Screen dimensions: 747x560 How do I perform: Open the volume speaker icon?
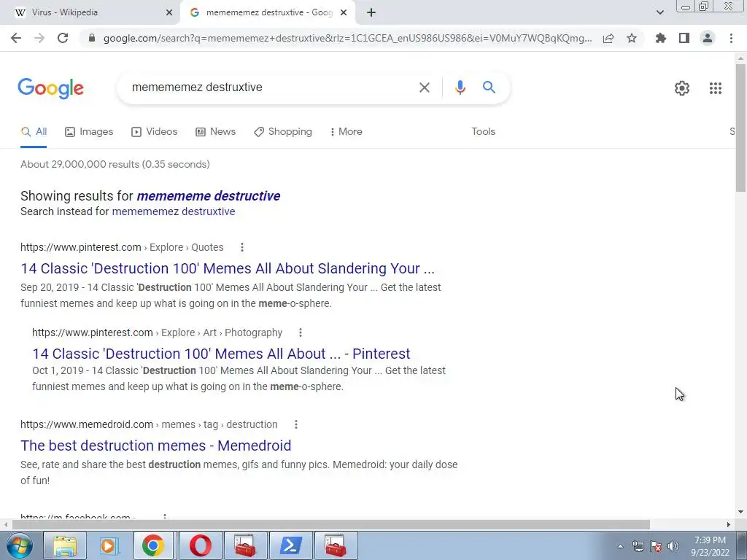point(673,546)
